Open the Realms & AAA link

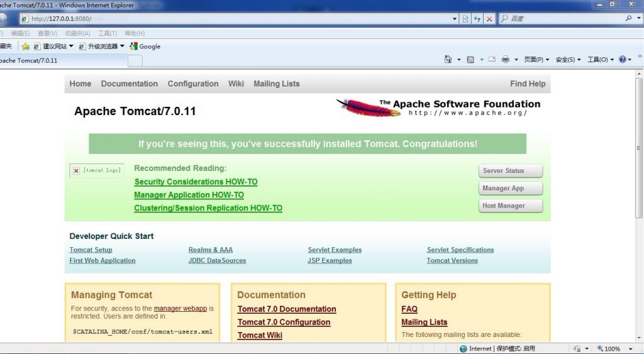pyautogui.click(x=210, y=250)
